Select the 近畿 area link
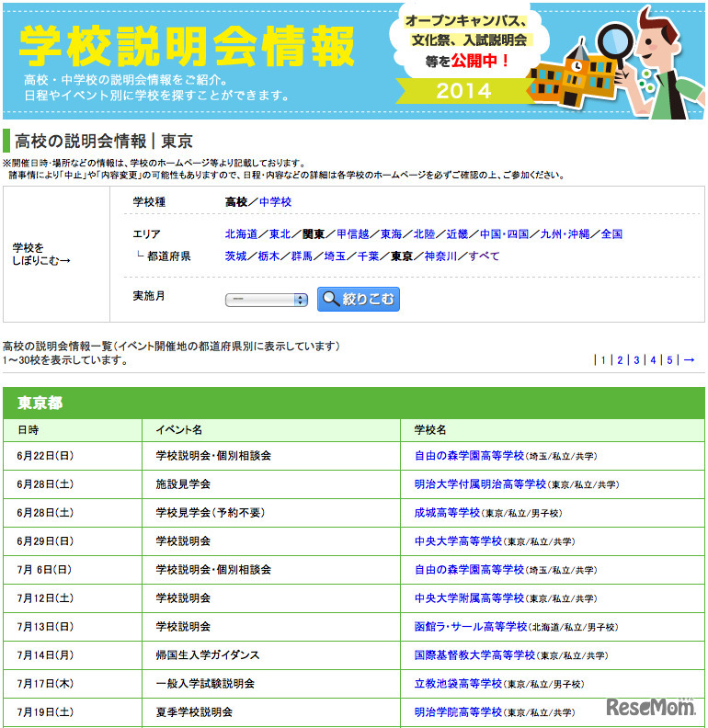Image resolution: width=708 pixels, height=728 pixels. coord(457,234)
